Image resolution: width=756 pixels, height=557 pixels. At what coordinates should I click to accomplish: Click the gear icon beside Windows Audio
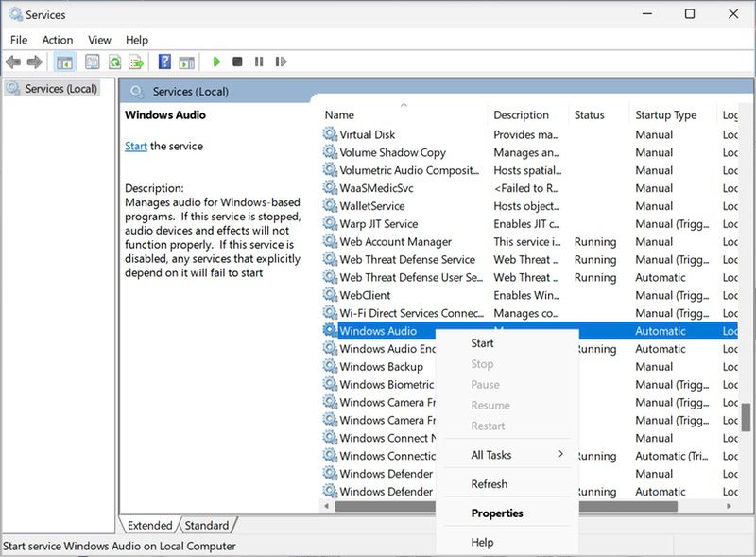[x=330, y=330]
